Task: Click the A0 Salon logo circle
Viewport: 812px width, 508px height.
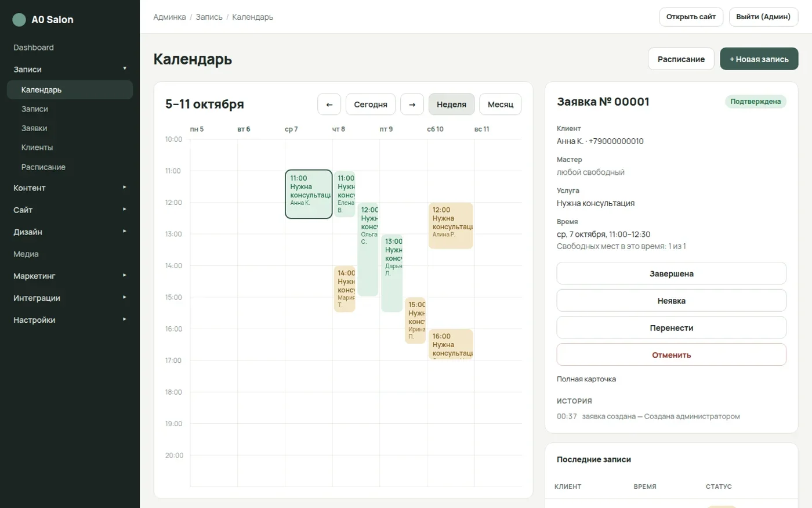Action: 19,20
